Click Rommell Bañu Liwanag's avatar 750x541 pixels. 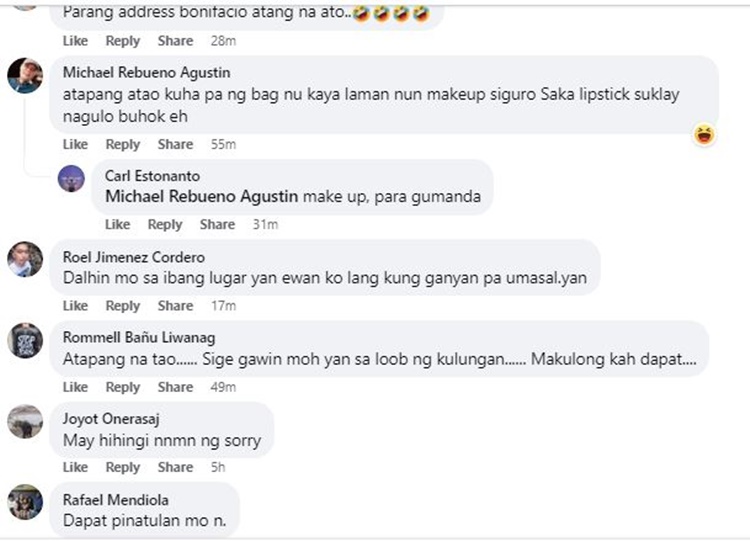pos(24,341)
